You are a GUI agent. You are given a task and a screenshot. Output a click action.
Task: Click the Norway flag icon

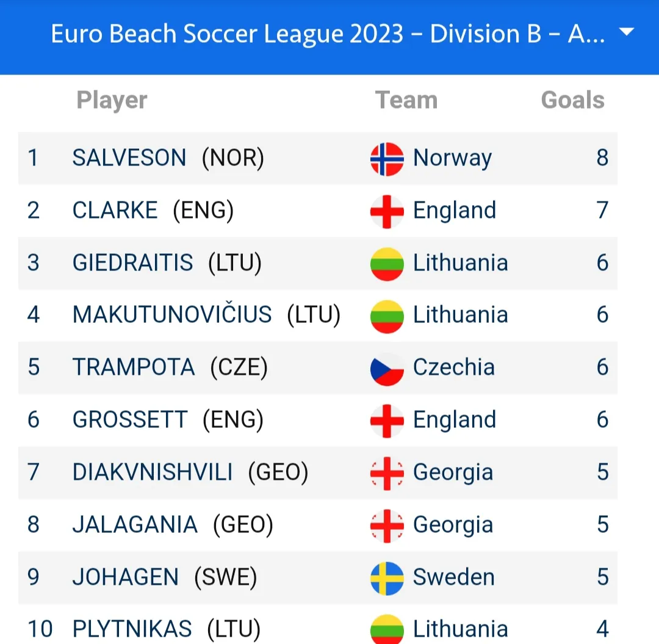[387, 159]
